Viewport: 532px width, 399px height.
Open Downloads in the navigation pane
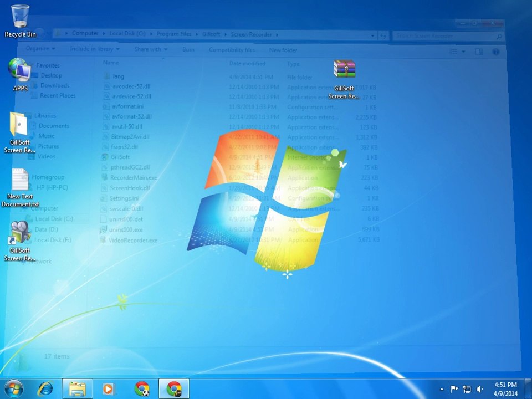pos(55,85)
